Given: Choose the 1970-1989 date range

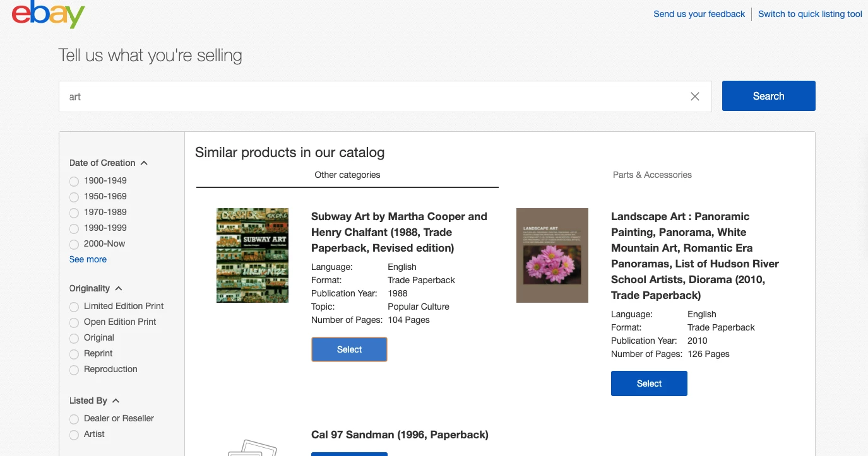Looking at the screenshot, I should point(74,213).
